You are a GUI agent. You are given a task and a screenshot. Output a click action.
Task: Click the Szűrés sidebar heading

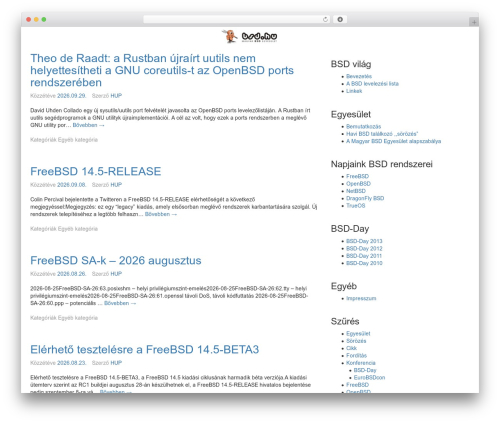point(345,321)
